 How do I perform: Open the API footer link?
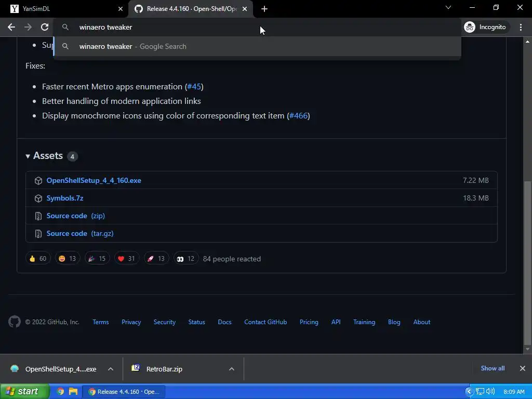[336, 322]
